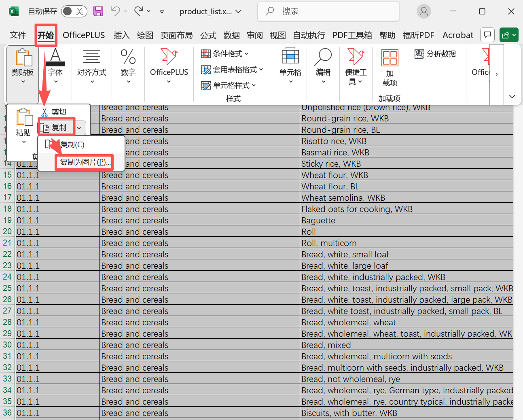The height and width of the screenshot is (420, 523).
Task: Click the Comments speech bubble icon
Action: [487, 35]
